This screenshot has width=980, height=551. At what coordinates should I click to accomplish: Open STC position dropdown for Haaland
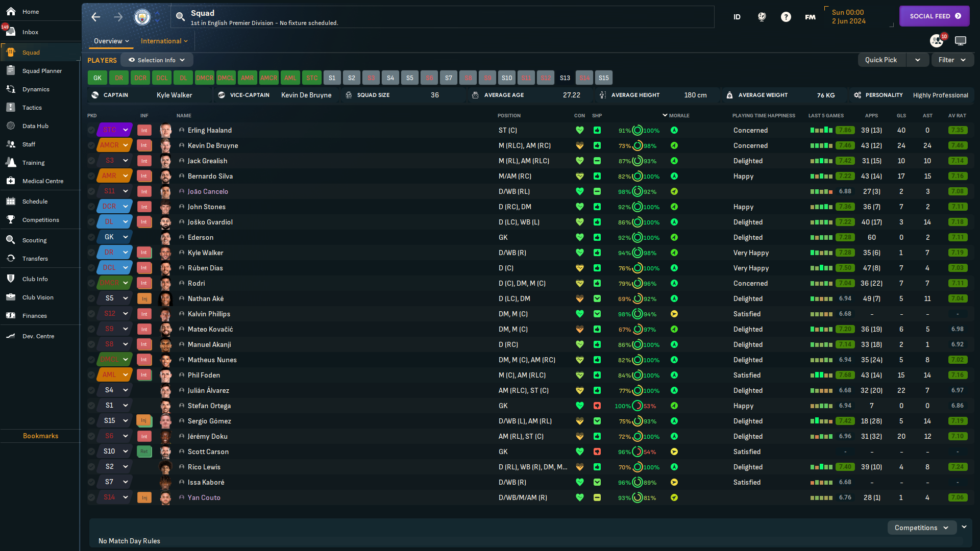115,130
